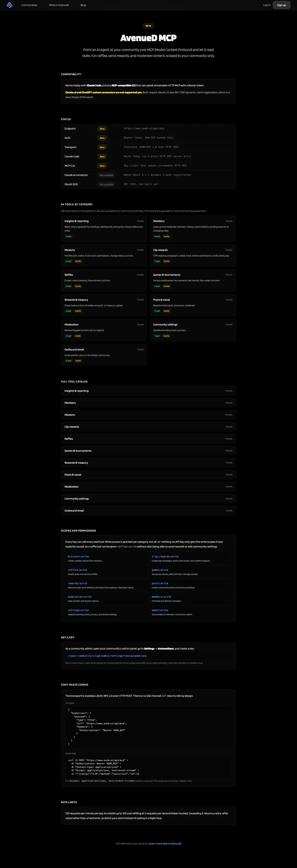Select the Games & tournaments category card title
This screenshot has width=297, height=868.
click(167, 275)
